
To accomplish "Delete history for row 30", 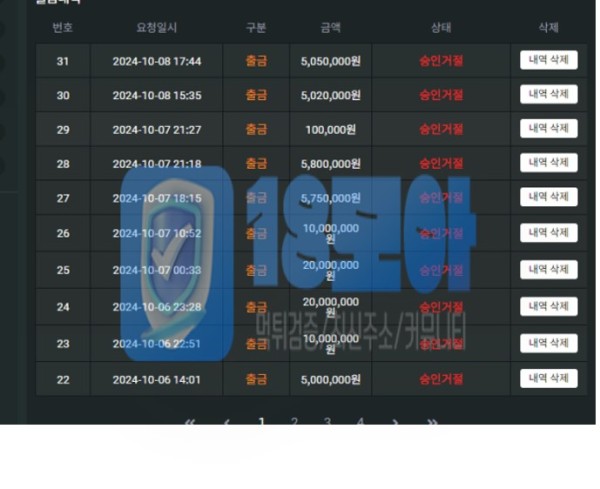I will (x=548, y=94).
